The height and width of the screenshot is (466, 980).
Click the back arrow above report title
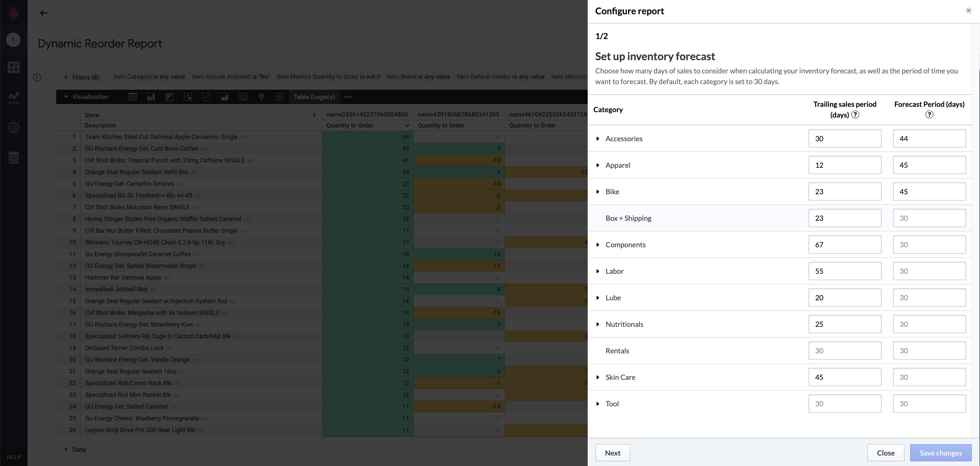(x=44, y=13)
